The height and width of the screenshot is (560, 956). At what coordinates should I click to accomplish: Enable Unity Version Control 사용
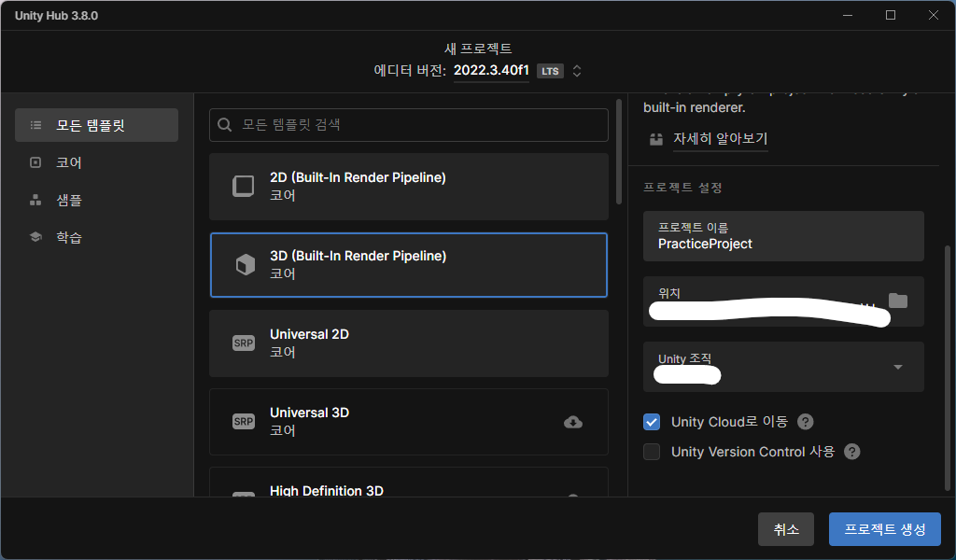coord(652,452)
